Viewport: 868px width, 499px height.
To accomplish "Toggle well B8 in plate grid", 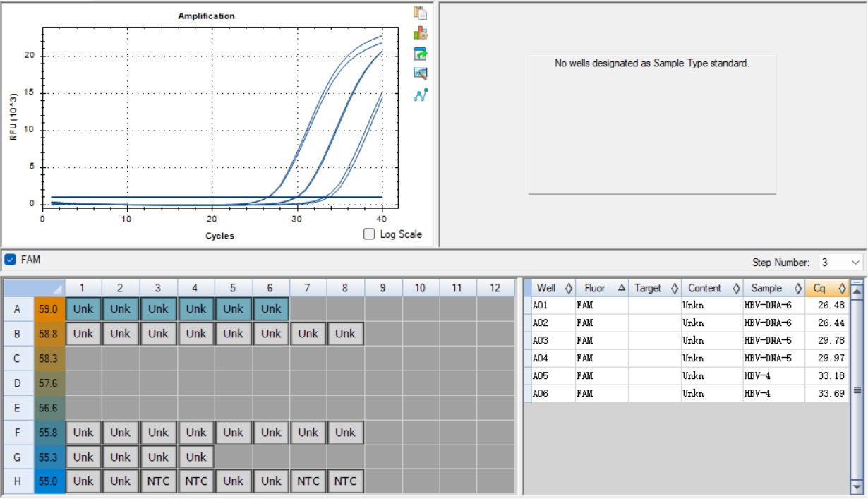I will [x=346, y=334].
